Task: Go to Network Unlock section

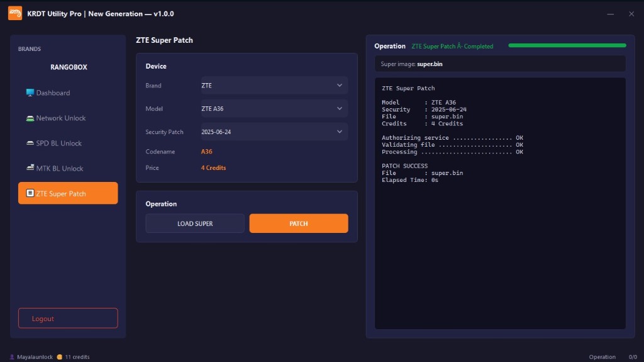Action: pyautogui.click(x=68, y=118)
